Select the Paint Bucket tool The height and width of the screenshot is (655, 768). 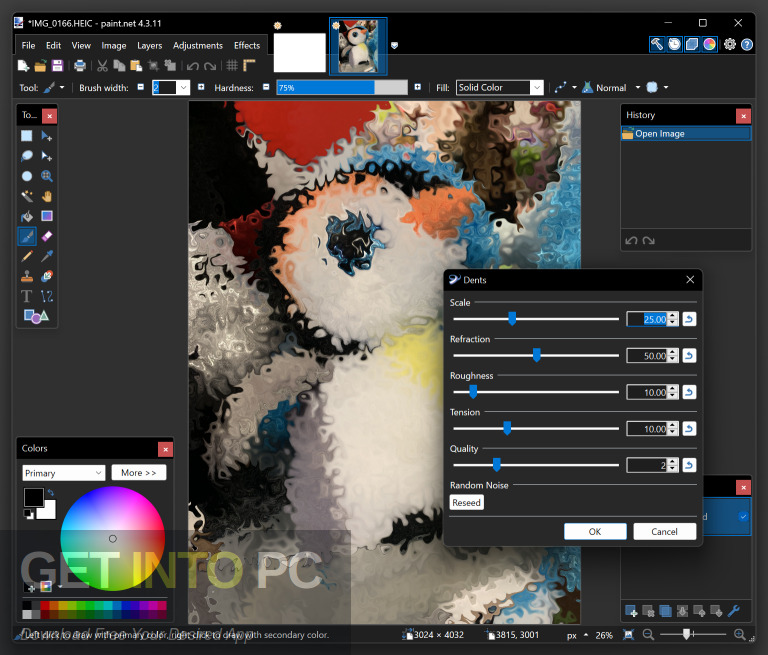(26, 216)
